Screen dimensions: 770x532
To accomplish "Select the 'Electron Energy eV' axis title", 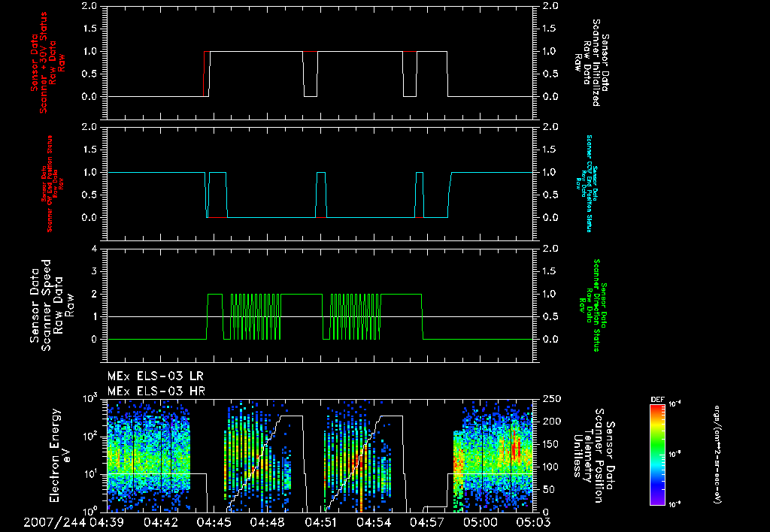I will (x=60, y=455).
